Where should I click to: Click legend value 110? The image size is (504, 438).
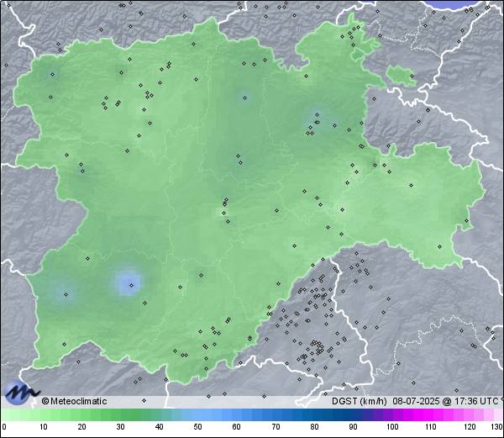[431, 427]
